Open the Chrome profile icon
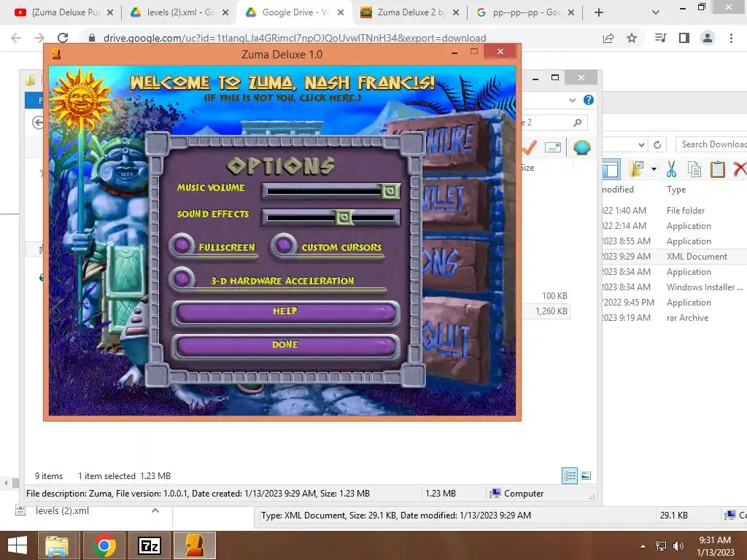Image resolution: width=747 pixels, height=560 pixels. [x=708, y=38]
